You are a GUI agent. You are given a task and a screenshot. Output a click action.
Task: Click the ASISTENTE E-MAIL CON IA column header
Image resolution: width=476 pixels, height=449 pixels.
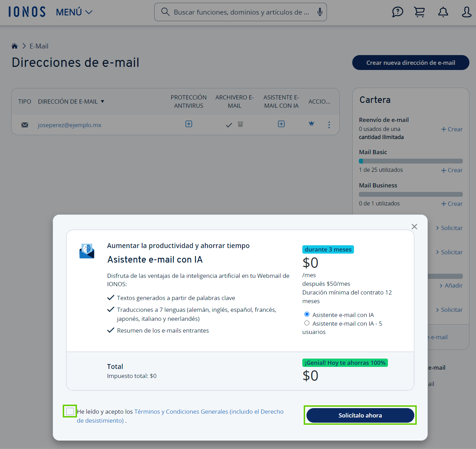tap(281, 102)
